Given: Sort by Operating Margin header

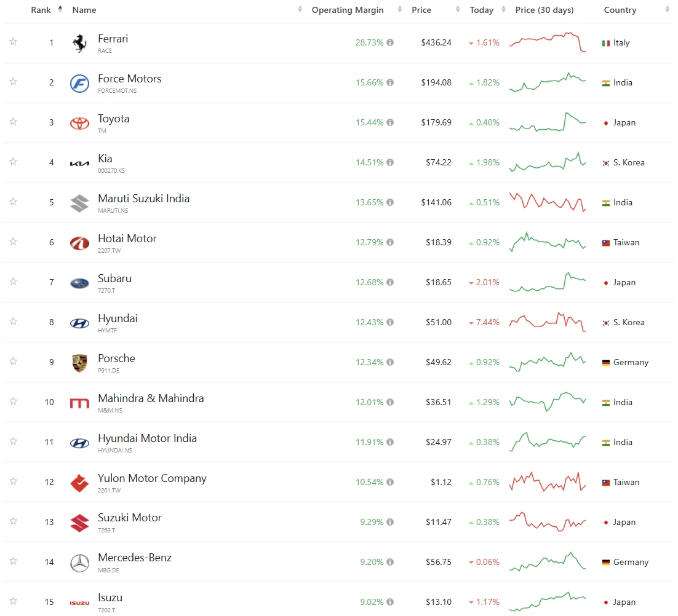Looking at the screenshot, I should click(x=348, y=10).
